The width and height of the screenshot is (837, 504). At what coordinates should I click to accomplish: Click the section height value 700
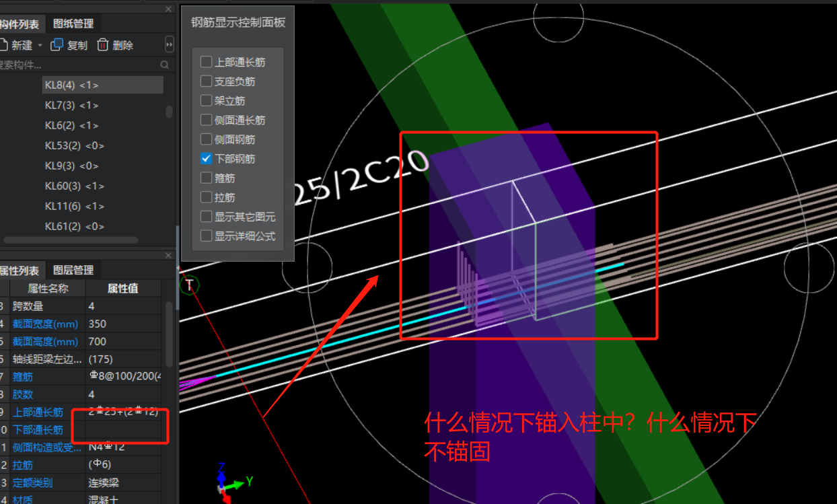coord(98,341)
